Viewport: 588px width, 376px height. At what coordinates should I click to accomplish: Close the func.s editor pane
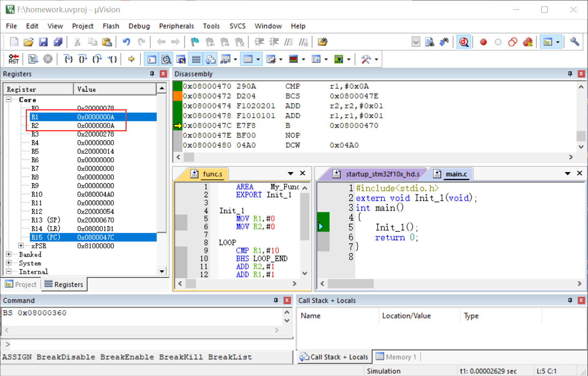(x=303, y=173)
